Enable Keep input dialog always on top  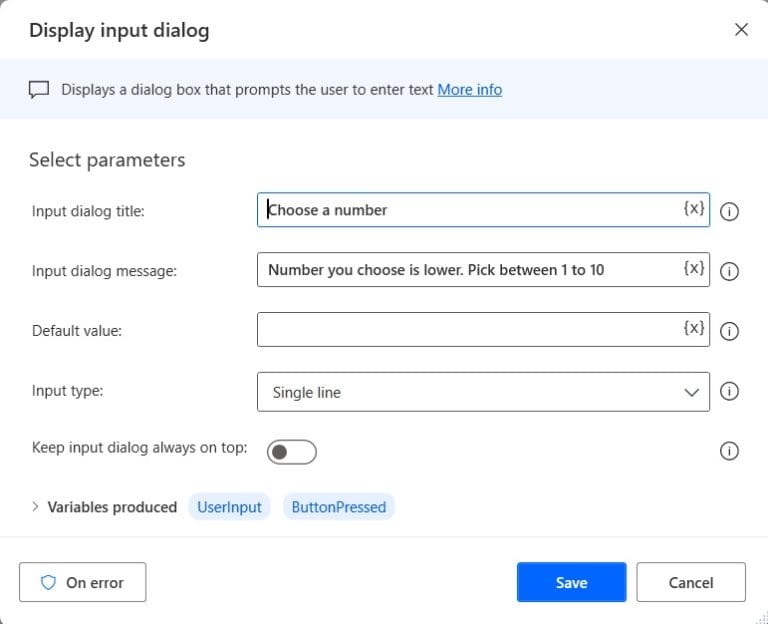click(x=291, y=452)
